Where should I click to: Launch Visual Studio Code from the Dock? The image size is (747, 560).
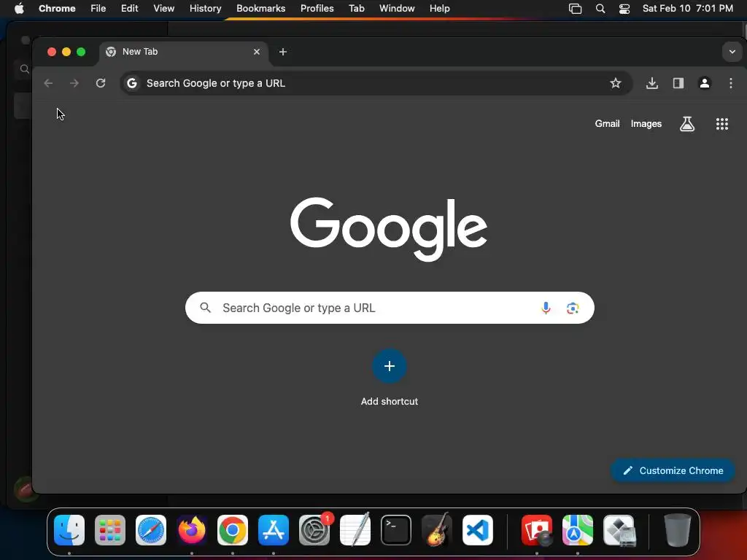tap(477, 530)
